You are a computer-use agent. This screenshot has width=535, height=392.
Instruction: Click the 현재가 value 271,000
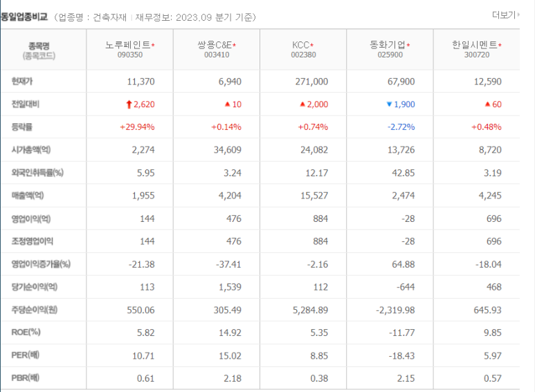pyautogui.click(x=312, y=82)
